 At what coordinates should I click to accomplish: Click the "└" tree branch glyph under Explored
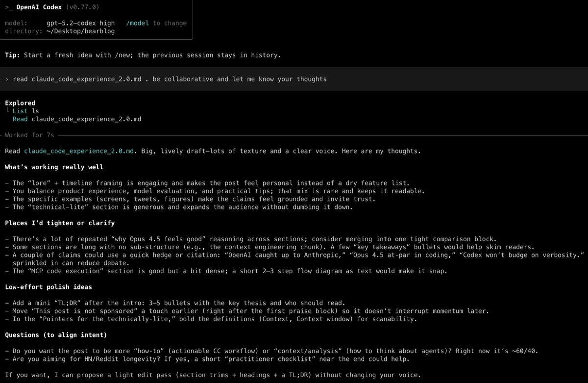tap(8, 111)
